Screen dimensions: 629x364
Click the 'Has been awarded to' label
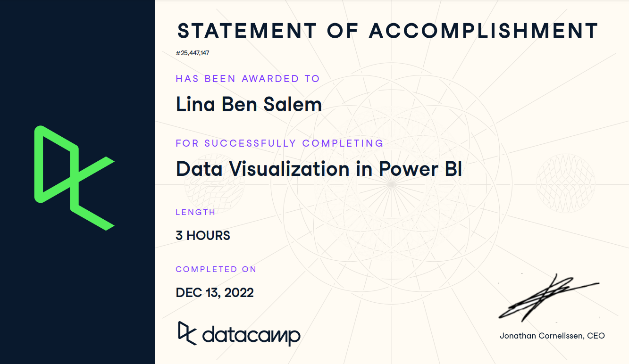coord(248,79)
